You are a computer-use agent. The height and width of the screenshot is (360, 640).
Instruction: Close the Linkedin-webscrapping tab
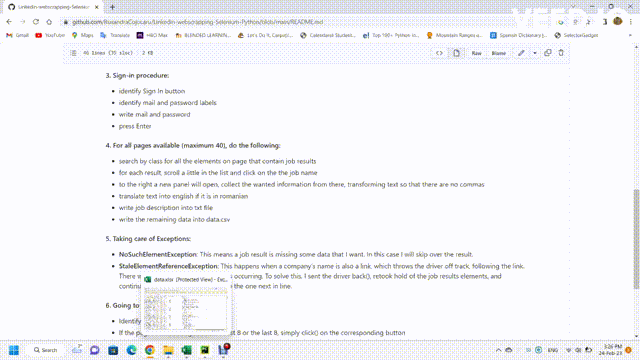pos(97,7)
